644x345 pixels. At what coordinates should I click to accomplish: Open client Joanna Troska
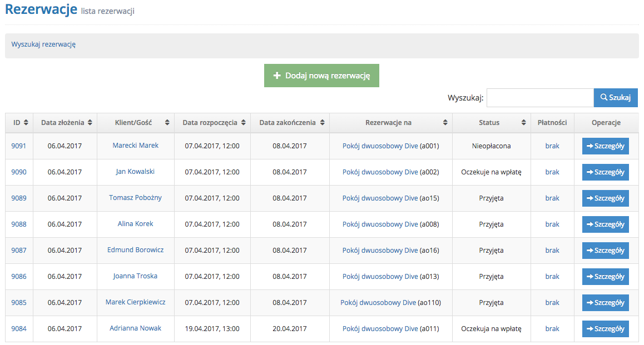click(x=135, y=276)
